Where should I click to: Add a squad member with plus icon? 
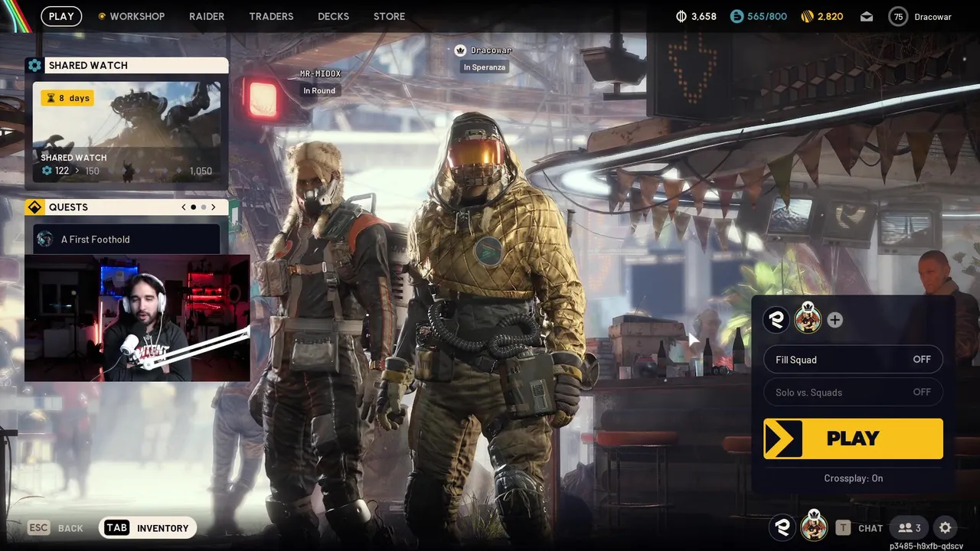coord(835,320)
